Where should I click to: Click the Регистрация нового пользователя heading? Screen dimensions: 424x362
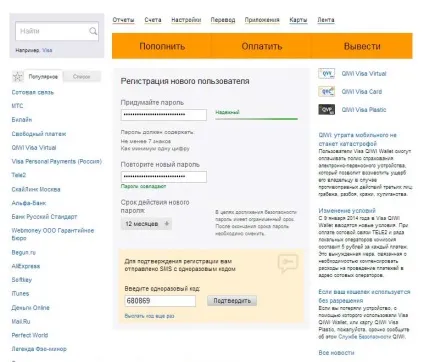pyautogui.click(x=185, y=81)
